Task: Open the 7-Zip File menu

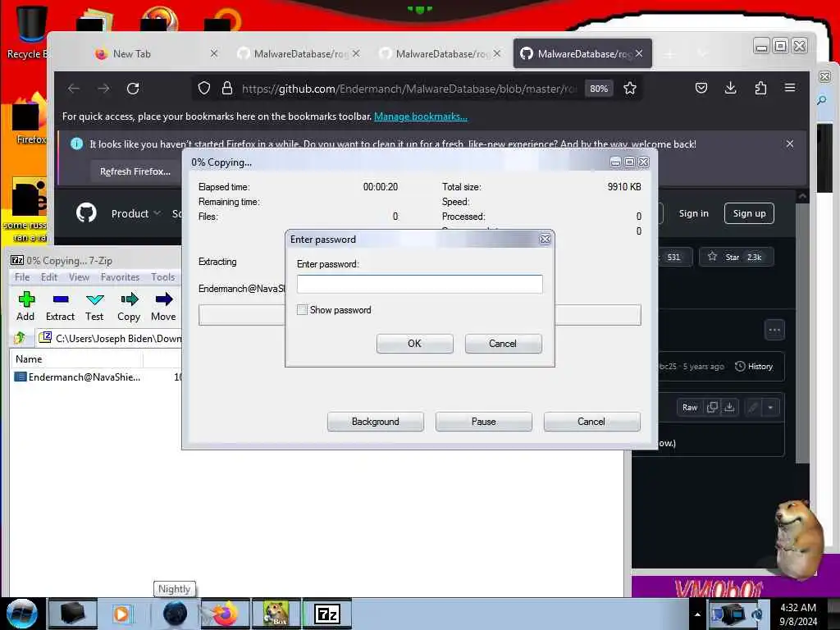Action: click(22, 277)
